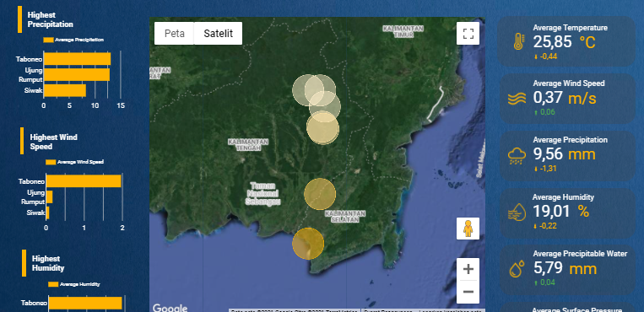Click the Average Precipitable Water drops icon
The width and height of the screenshot is (644, 312).
(517, 269)
